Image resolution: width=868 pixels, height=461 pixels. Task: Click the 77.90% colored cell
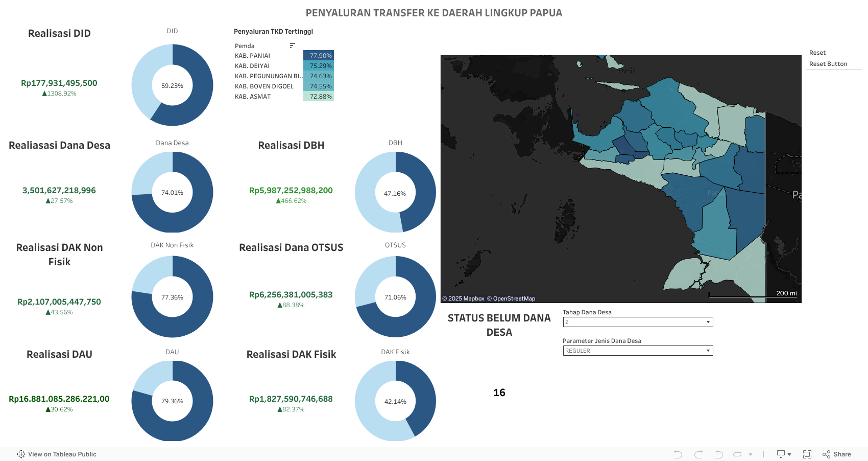pos(319,56)
